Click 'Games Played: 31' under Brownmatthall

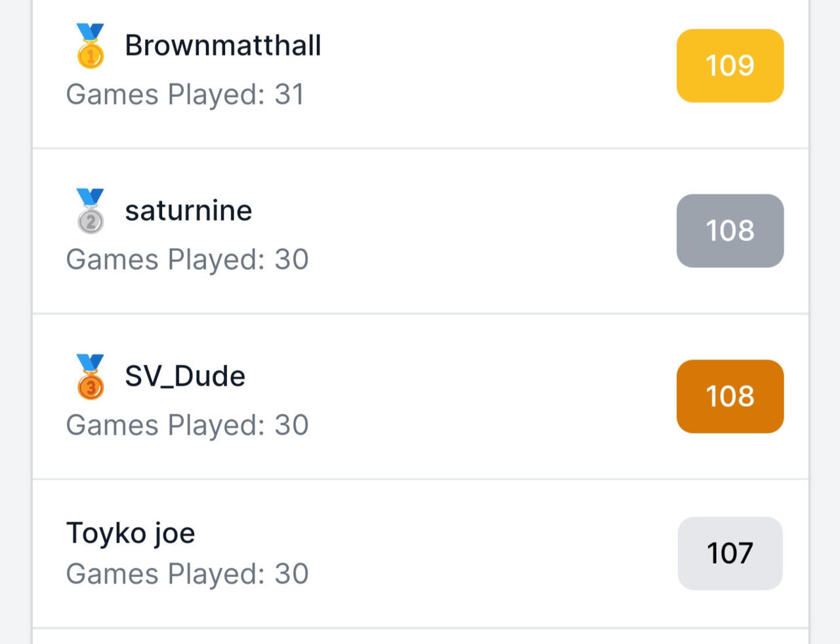[185, 95]
